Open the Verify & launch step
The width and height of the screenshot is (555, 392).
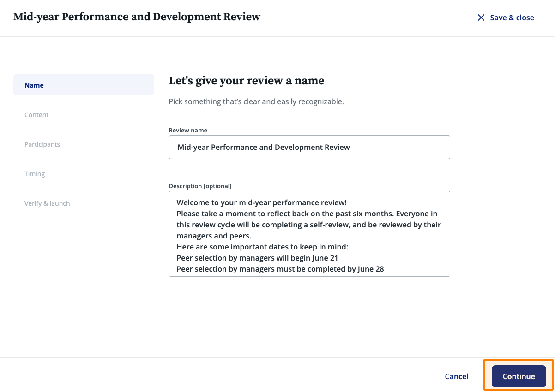tap(47, 203)
